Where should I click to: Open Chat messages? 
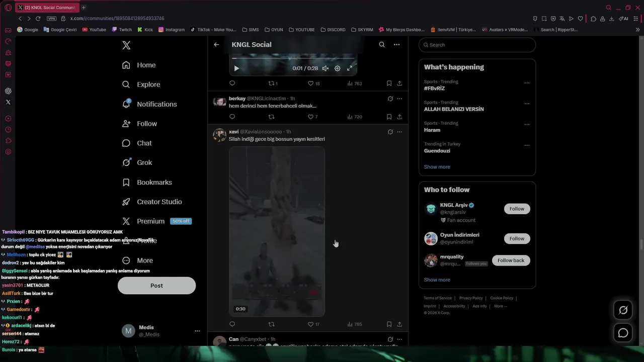point(137,143)
